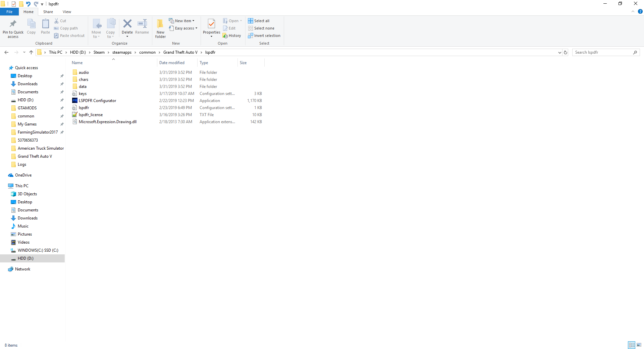644x349 pixels.
Task: Create a New folder from ribbon
Action: pos(160,28)
